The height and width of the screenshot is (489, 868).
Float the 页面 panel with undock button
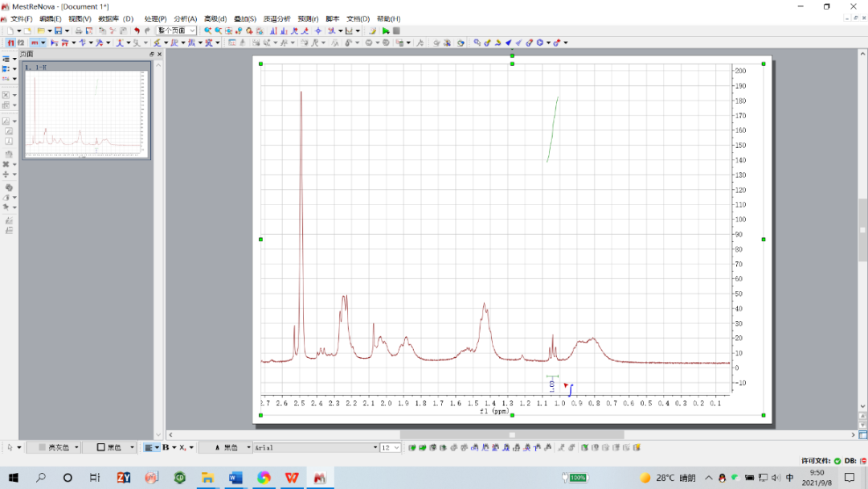click(152, 54)
